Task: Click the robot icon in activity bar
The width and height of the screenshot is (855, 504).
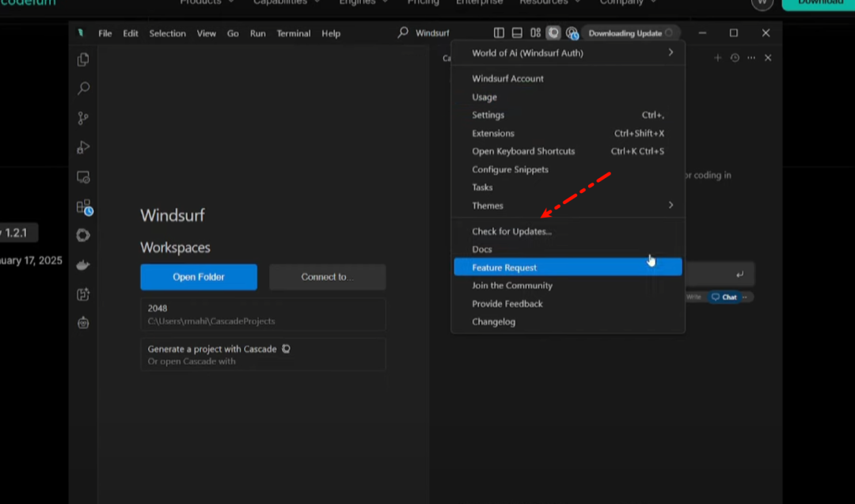Action: click(x=83, y=323)
